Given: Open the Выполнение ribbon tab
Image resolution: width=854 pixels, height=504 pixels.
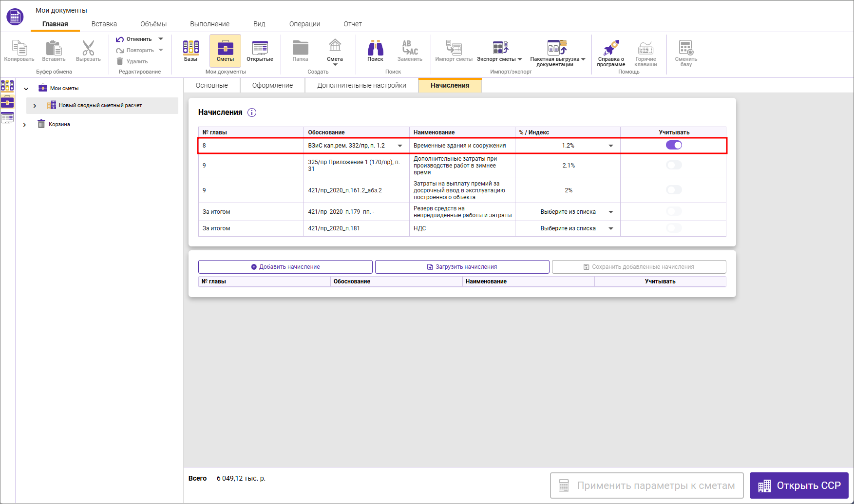Looking at the screenshot, I should tap(209, 24).
